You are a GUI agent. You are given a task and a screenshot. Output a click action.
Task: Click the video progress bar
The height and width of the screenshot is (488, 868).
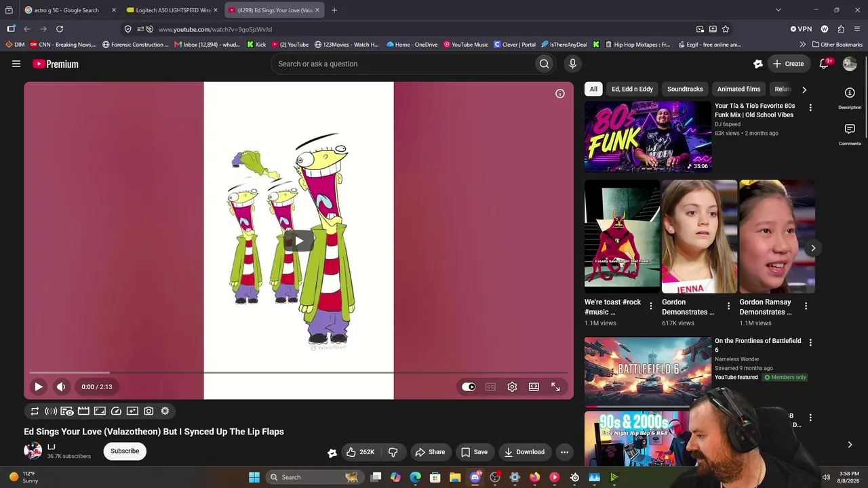tap(298, 372)
